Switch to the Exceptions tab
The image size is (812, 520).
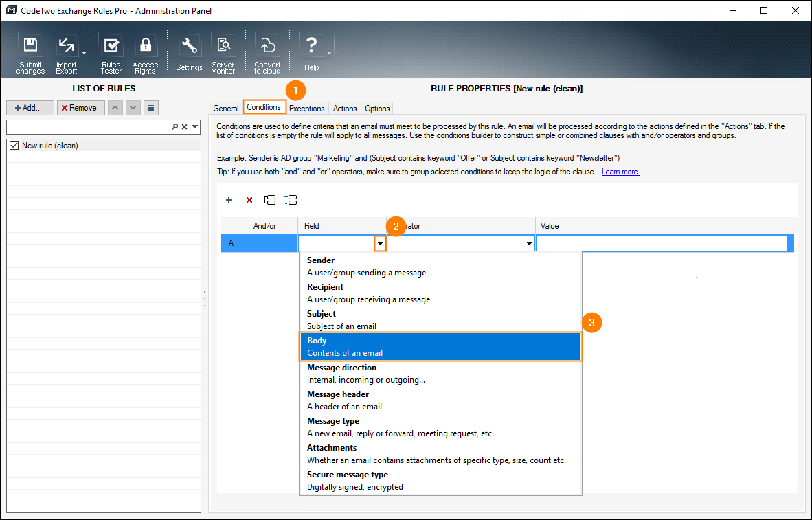306,109
